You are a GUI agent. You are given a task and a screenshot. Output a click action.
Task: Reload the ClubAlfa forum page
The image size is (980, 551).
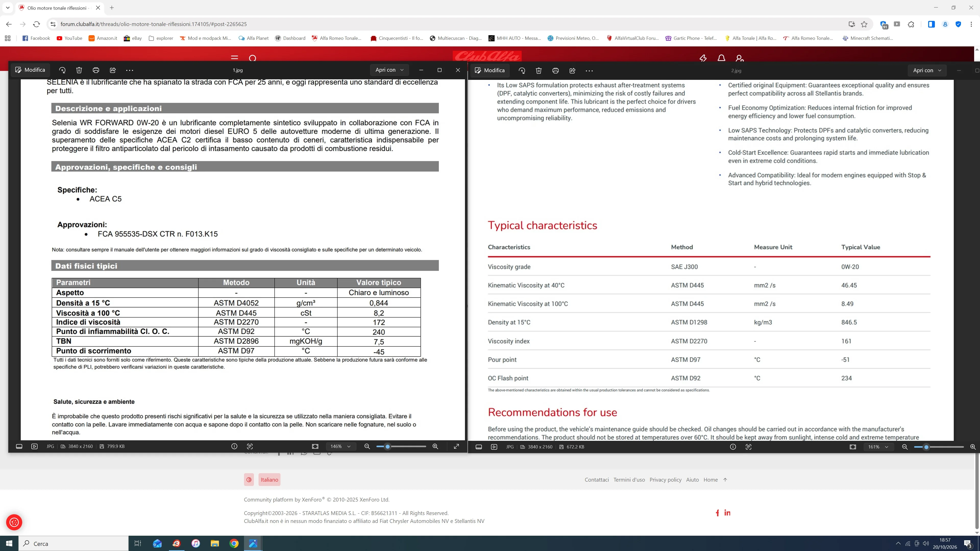pos(36,24)
